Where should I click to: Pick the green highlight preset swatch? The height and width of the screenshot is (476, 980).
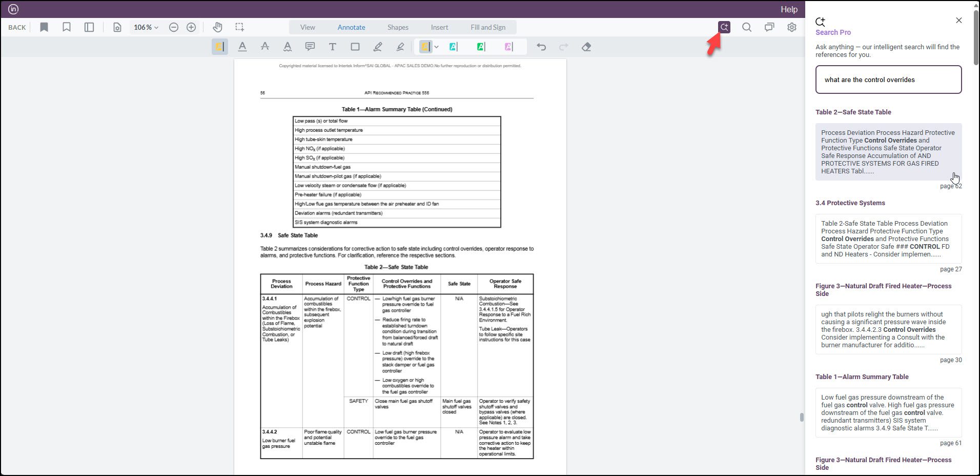[x=481, y=47]
